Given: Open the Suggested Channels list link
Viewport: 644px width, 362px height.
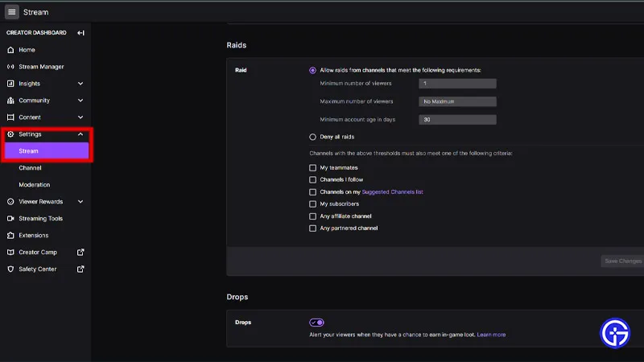Looking at the screenshot, I should pos(392,191).
